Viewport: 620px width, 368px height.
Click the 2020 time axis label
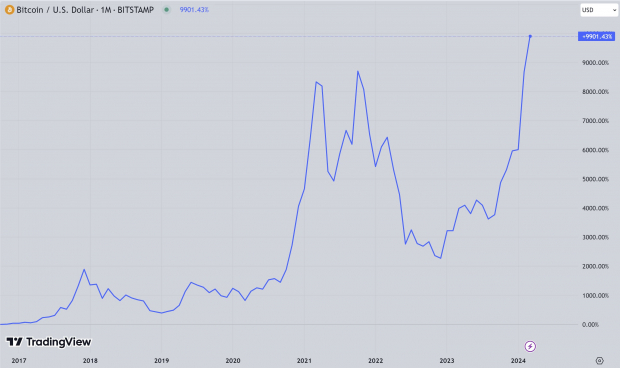click(x=232, y=360)
